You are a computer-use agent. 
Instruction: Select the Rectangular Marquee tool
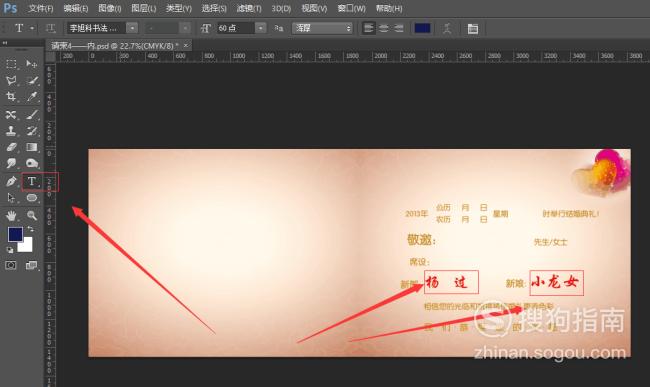click(11, 63)
